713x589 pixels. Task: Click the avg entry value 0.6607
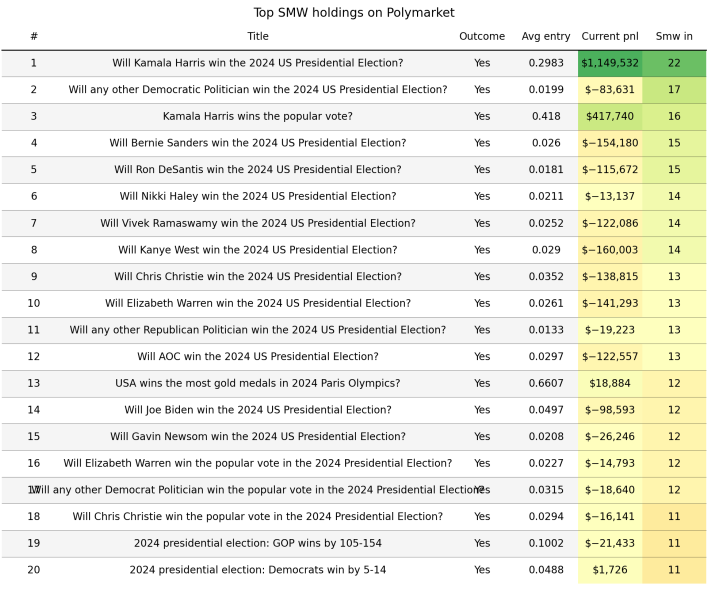pyautogui.click(x=546, y=383)
